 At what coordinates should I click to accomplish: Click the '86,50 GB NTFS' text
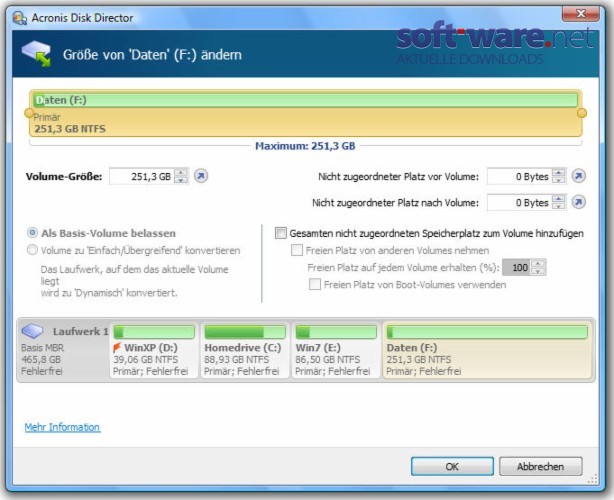tap(327, 359)
